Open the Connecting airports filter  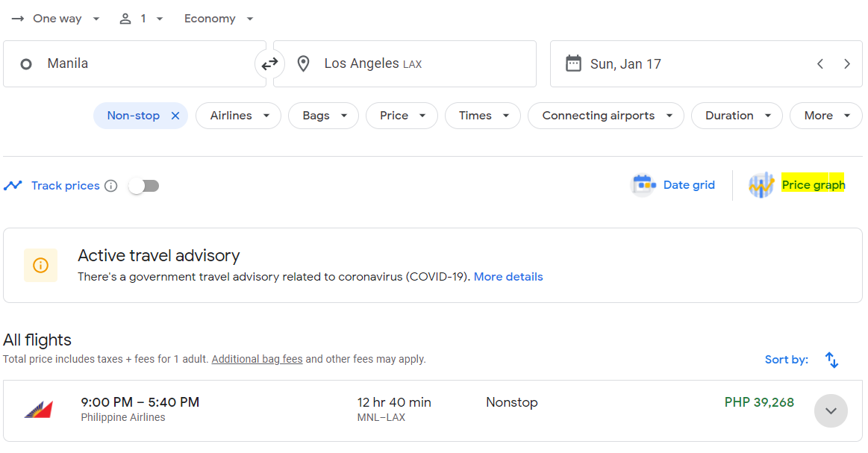606,116
